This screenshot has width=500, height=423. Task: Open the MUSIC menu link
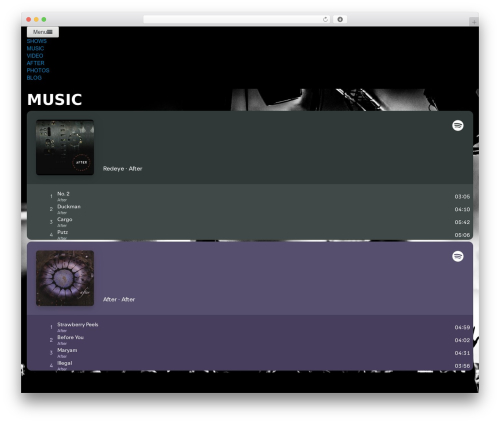(x=35, y=48)
